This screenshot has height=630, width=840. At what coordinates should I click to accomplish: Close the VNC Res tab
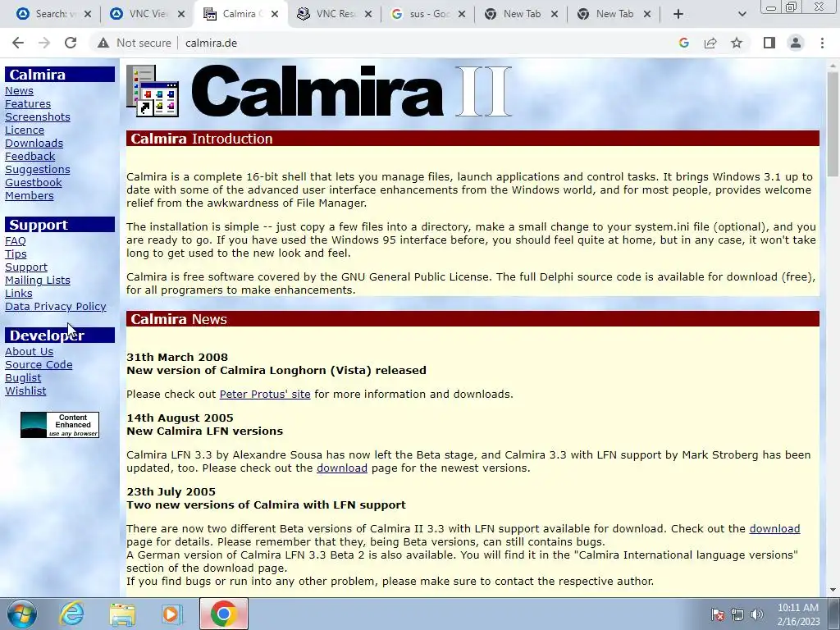coord(368,14)
